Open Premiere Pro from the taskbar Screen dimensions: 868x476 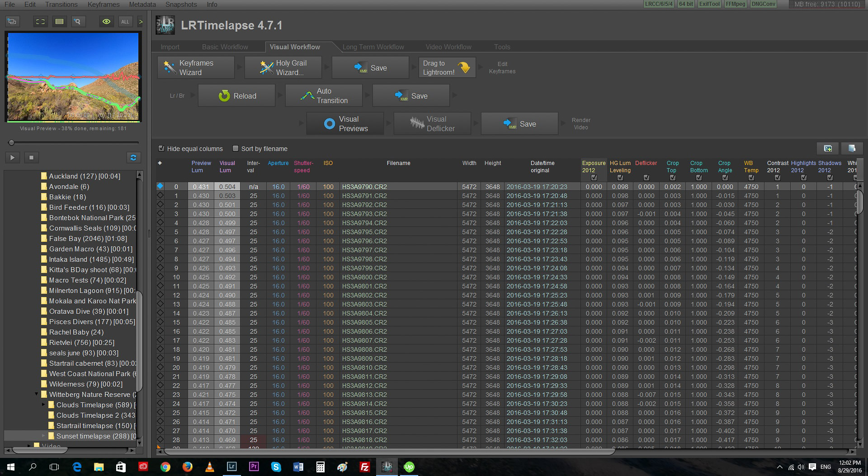[254, 467]
